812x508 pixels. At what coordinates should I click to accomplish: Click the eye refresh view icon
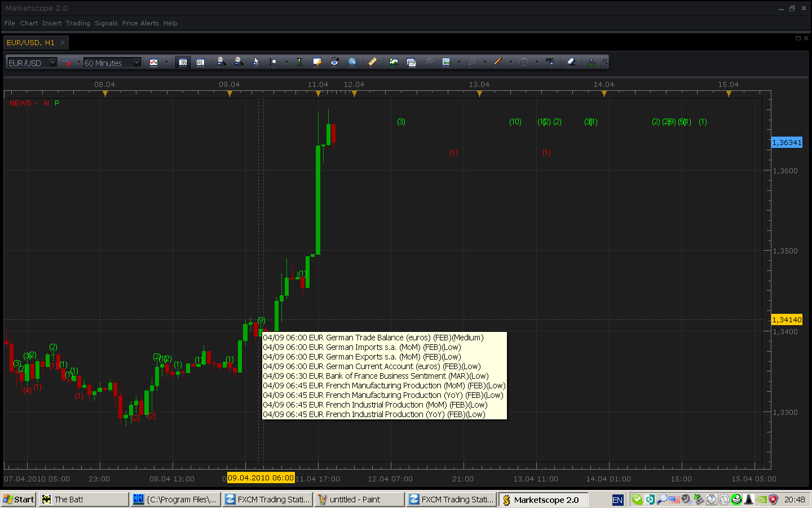[334, 62]
